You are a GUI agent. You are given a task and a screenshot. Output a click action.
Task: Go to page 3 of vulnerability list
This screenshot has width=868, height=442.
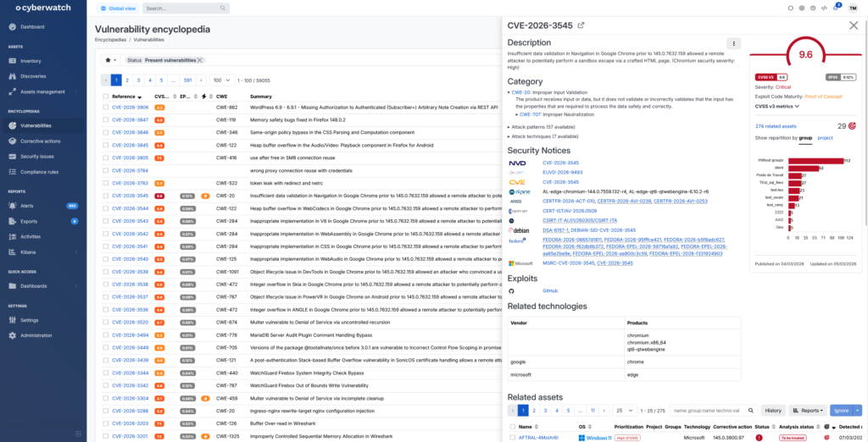(138, 80)
